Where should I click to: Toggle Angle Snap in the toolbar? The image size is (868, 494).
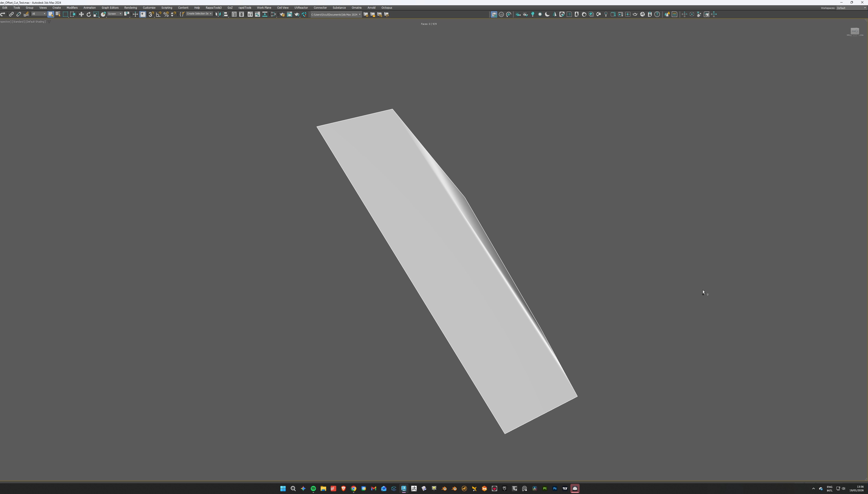click(x=159, y=14)
